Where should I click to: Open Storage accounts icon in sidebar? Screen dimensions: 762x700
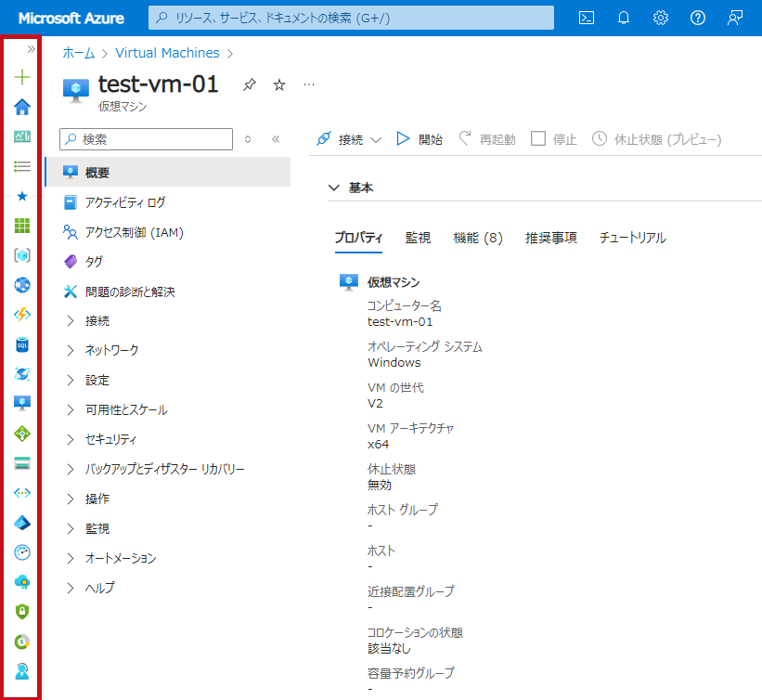(x=22, y=463)
